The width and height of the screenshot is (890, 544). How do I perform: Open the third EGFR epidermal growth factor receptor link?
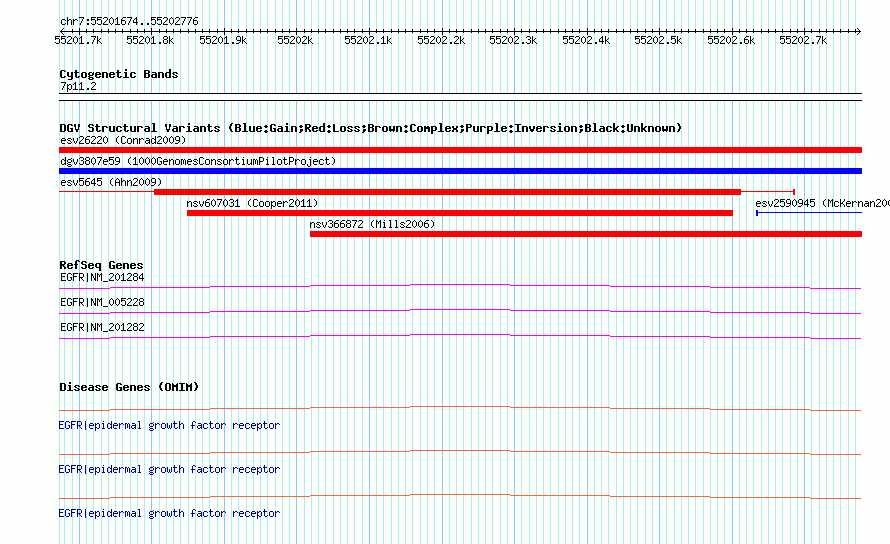tap(169, 513)
